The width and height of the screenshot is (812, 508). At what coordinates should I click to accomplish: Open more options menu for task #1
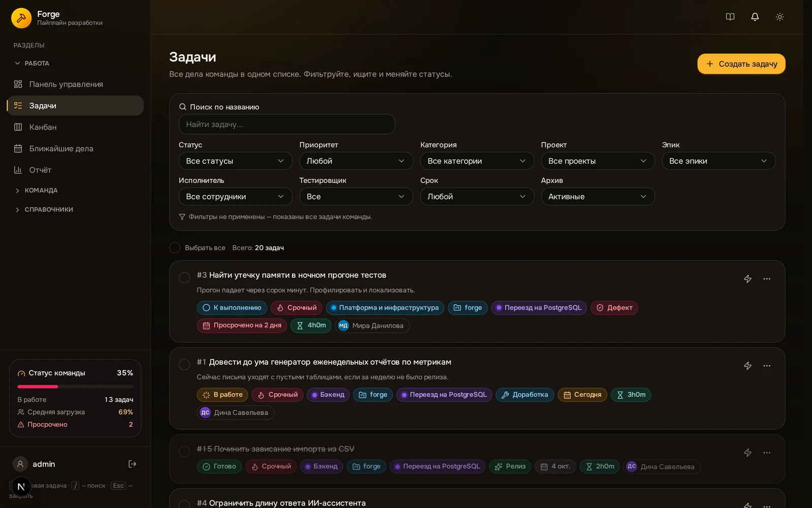(x=767, y=366)
